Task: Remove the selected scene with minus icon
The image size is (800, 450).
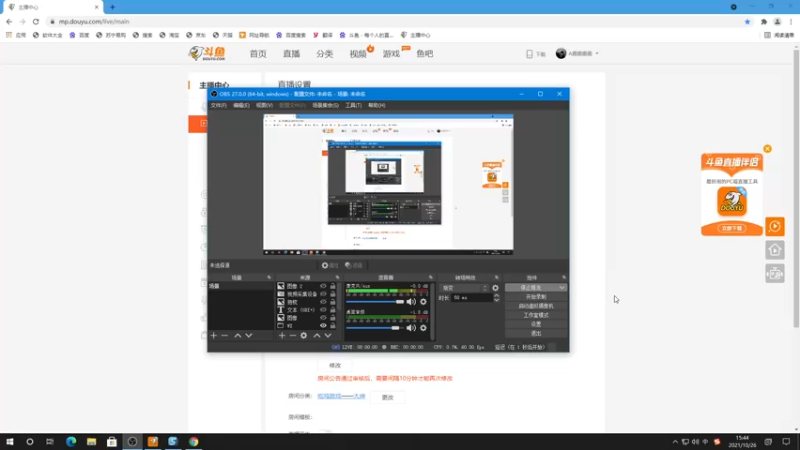Action: click(224, 335)
